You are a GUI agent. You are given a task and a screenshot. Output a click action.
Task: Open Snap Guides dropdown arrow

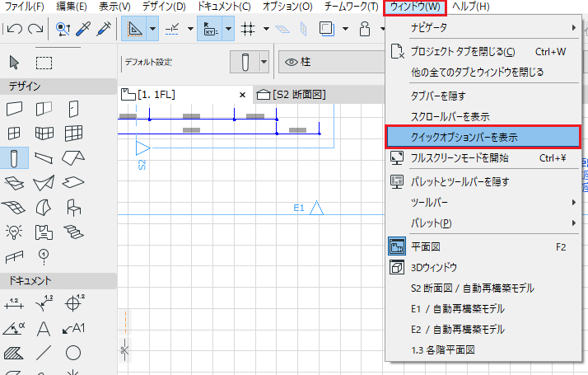point(190,29)
